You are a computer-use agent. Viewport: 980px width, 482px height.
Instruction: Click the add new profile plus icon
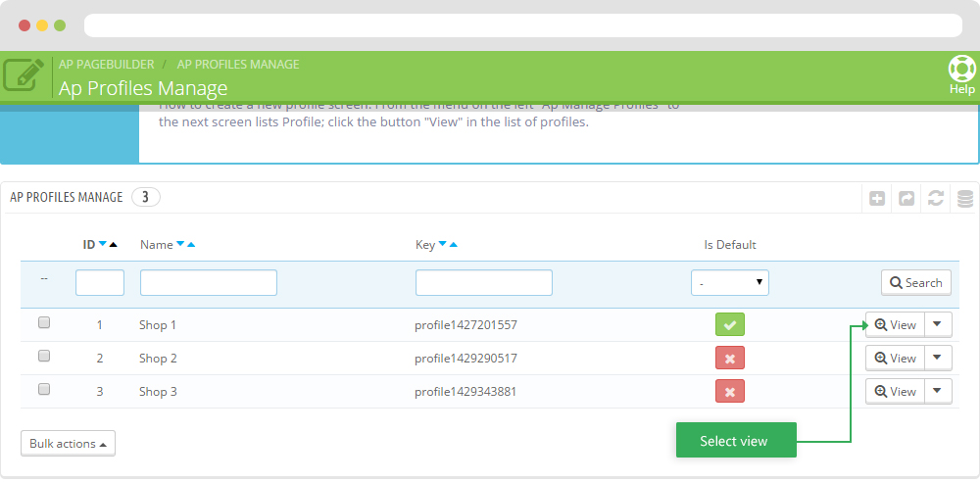(x=878, y=198)
